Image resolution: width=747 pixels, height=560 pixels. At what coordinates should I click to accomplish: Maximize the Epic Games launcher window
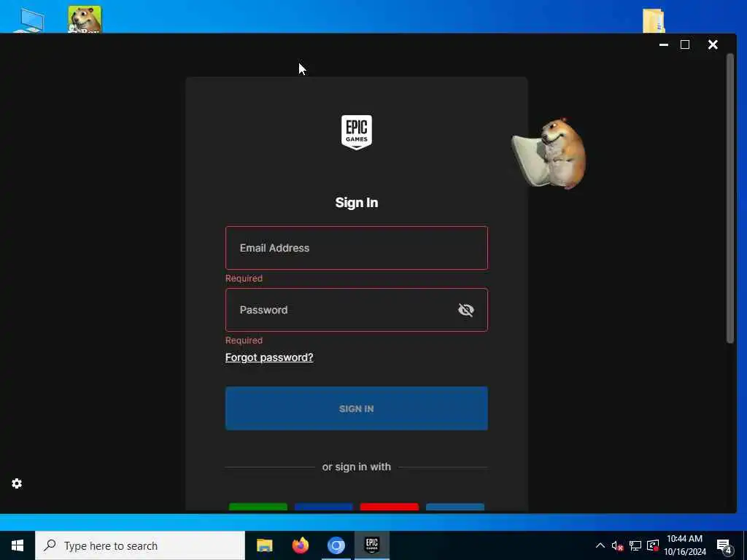(x=685, y=44)
